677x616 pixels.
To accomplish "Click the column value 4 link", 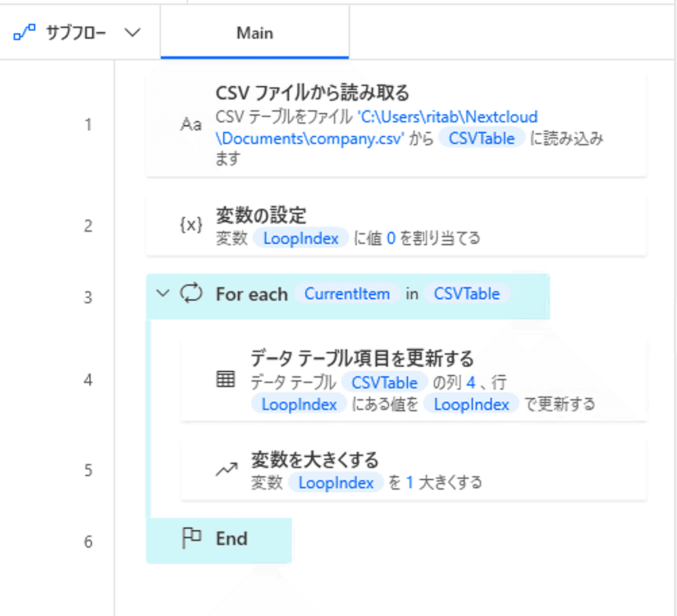I will pyautogui.click(x=471, y=383).
